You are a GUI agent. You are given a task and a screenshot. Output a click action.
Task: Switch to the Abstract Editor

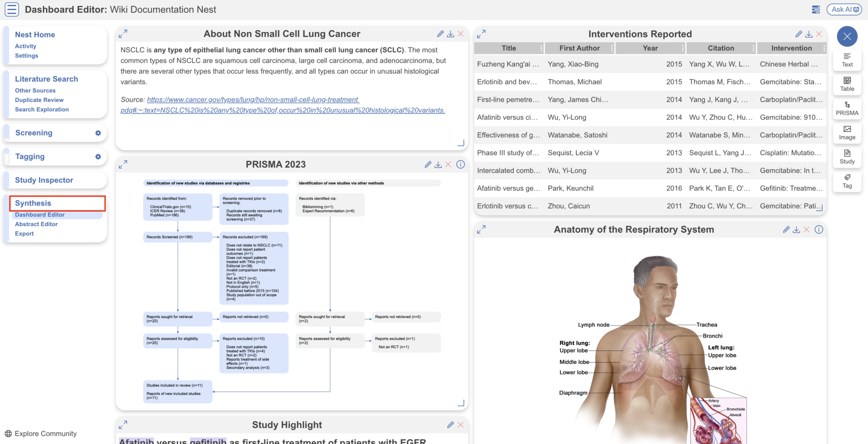pos(36,224)
